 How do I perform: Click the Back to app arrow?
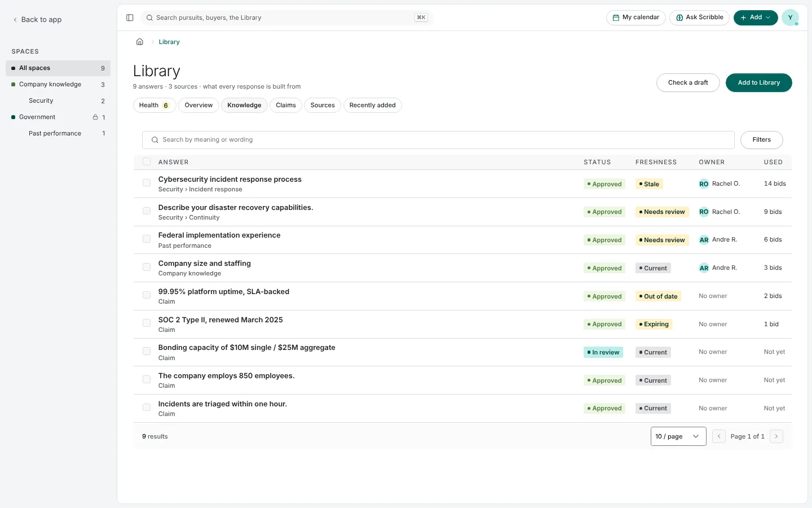(x=15, y=20)
